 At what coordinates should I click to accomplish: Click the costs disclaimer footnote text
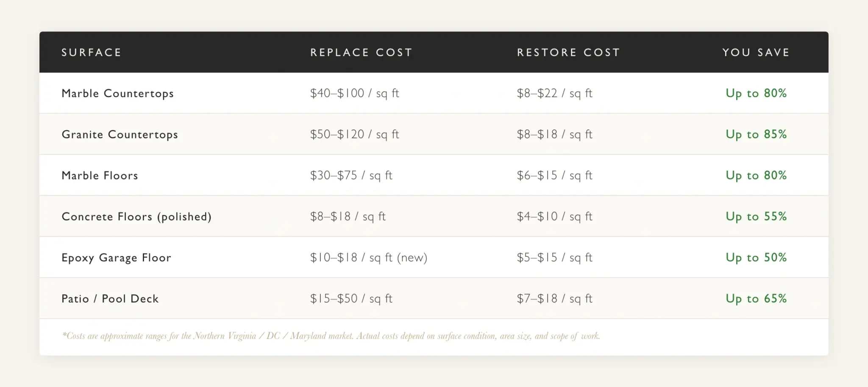[331, 336]
